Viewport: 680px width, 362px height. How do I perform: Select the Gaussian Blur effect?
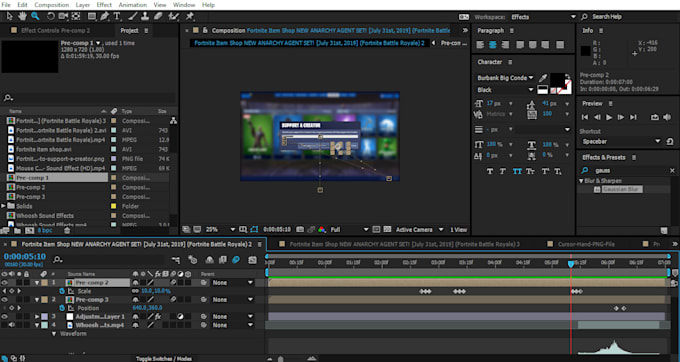tap(621, 189)
